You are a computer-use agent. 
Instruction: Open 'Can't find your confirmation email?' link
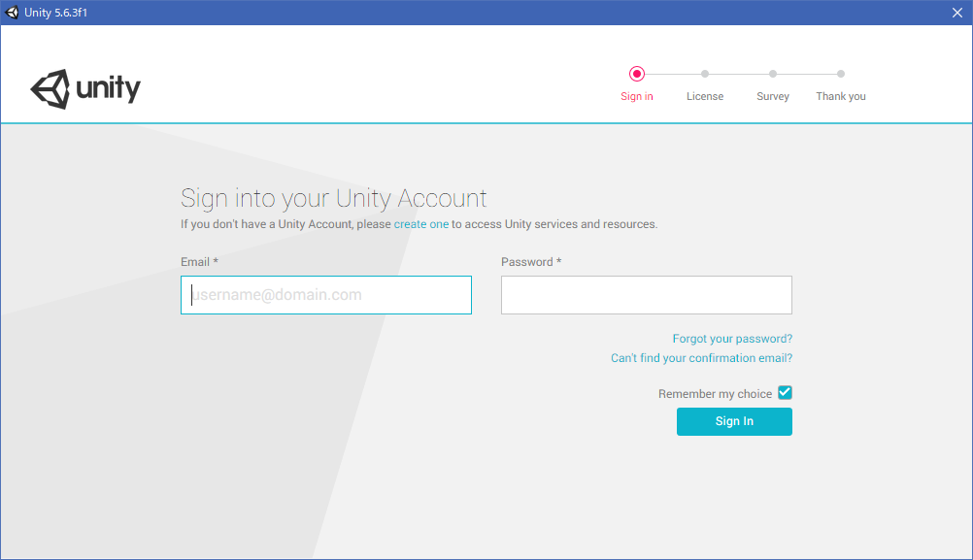click(701, 358)
